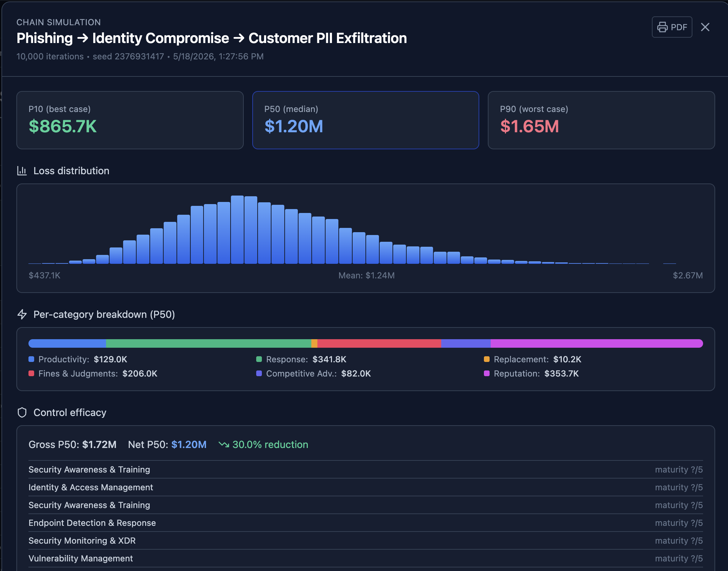
Task: Click the green Response legend swatch
Action: 259,359
